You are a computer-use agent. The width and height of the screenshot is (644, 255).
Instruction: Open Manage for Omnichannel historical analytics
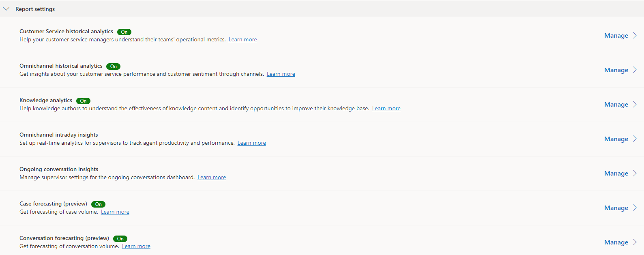click(616, 70)
